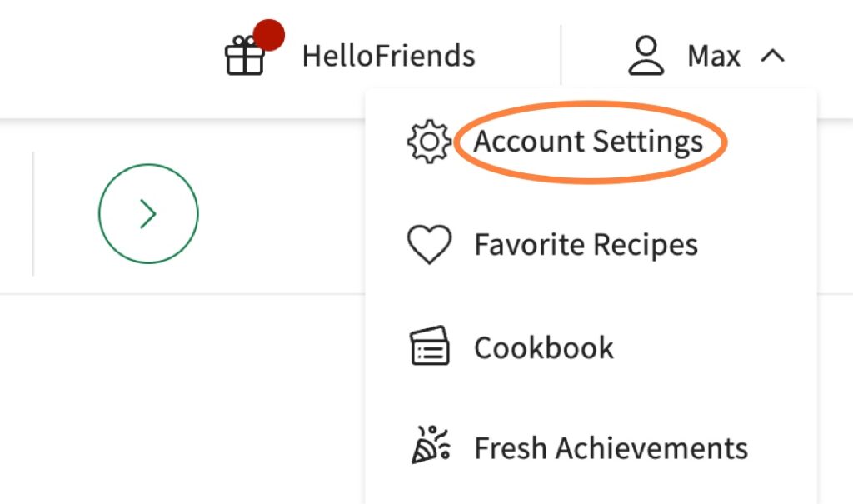Click blank space right of Cookbook entry
This screenshot has width=853, height=504.
point(716,347)
